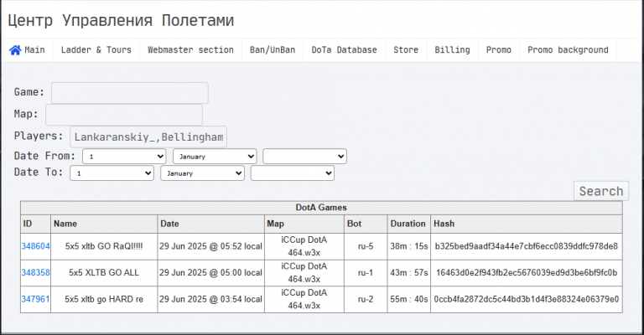Click date '29 Jun 2025 @ 05:00 local'
Viewport: 644px width, 335px height.
[x=210, y=272]
